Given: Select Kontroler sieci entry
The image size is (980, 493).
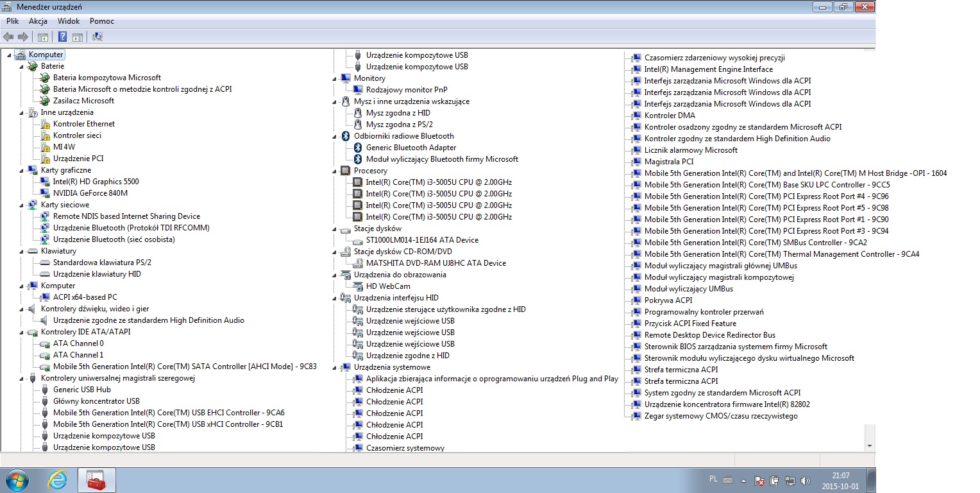Looking at the screenshot, I should pos(77,135).
